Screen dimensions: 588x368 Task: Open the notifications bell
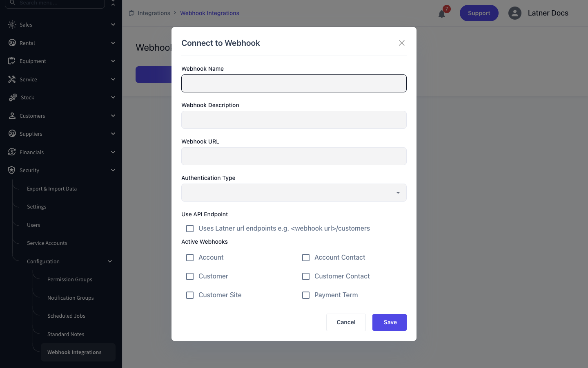[442, 14]
